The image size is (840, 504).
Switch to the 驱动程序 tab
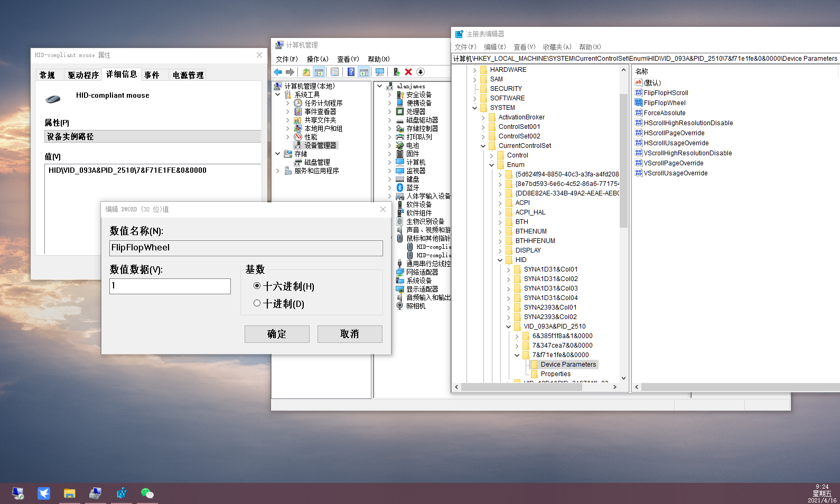(83, 75)
